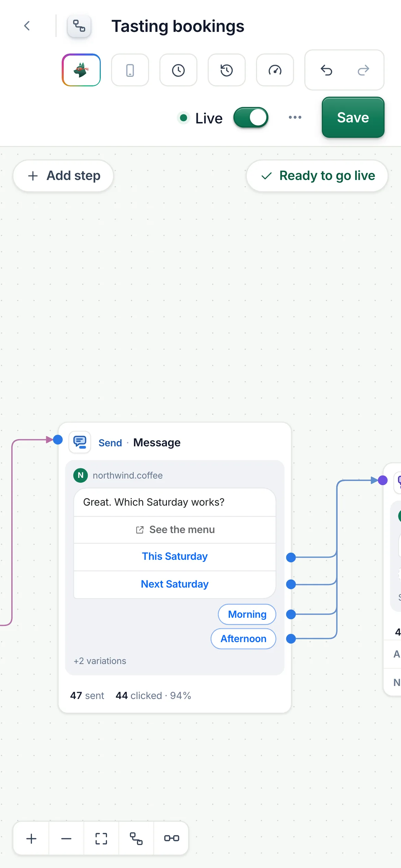Go back with the left chevron arrow
Viewport: 401px width, 868px height.
coord(27,26)
